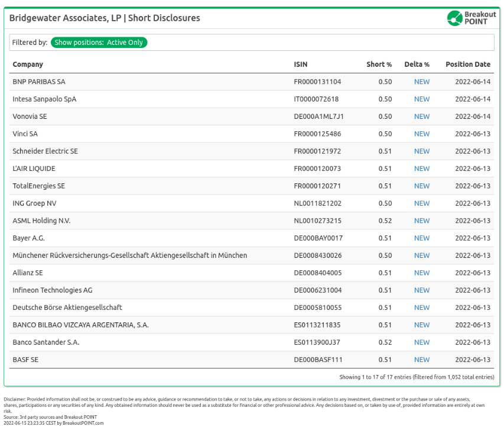This screenshot has height=430, width=504.
Task: Open Schneider Electric SE row
Action: pos(45,151)
